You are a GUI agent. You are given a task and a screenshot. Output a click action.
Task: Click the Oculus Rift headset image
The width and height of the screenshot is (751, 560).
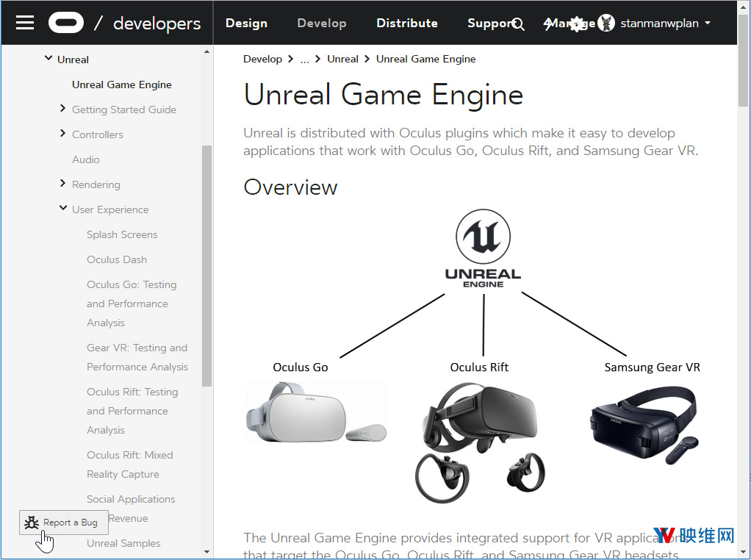[x=481, y=442]
